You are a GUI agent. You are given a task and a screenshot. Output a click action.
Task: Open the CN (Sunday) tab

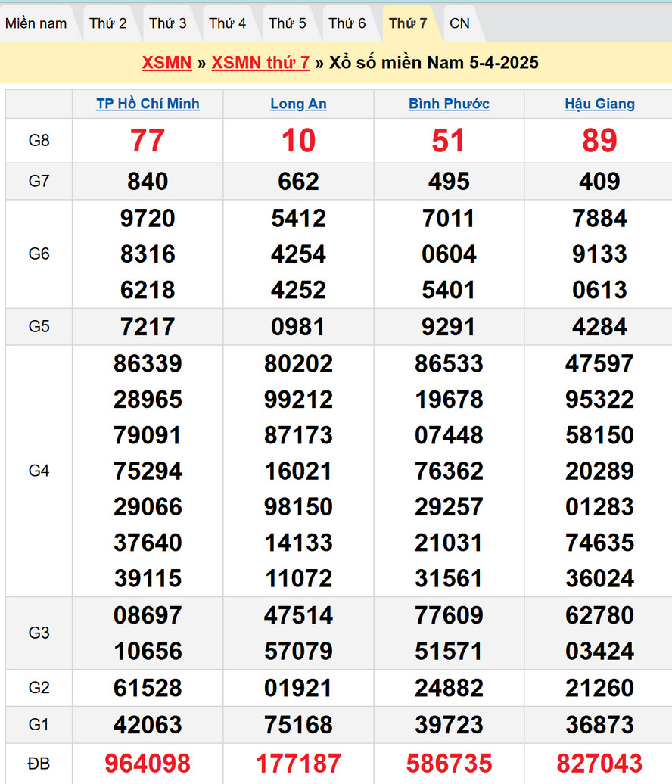click(459, 23)
